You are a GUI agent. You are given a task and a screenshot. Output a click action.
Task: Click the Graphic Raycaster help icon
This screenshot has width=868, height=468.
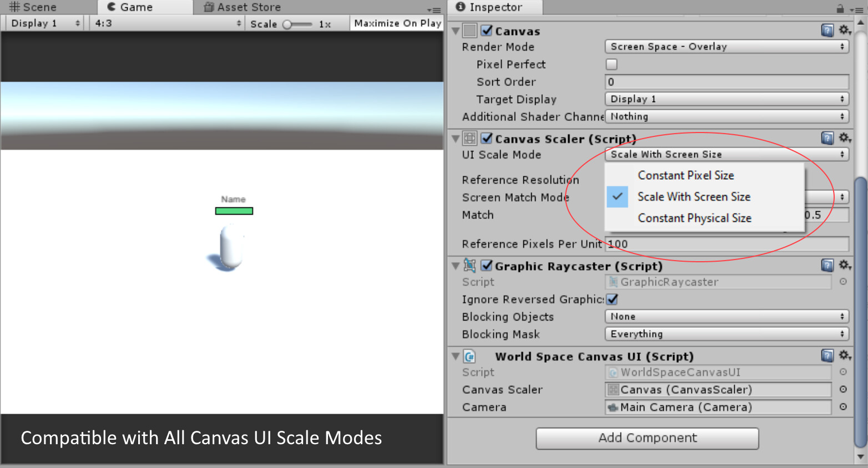(827, 266)
